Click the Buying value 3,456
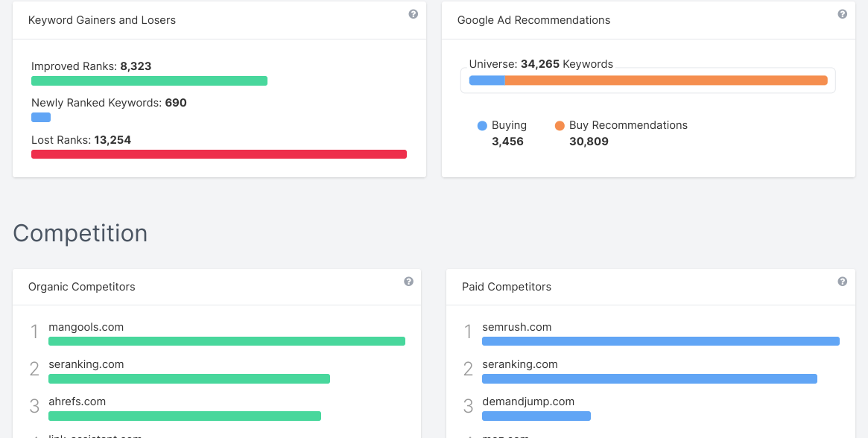 click(x=507, y=142)
